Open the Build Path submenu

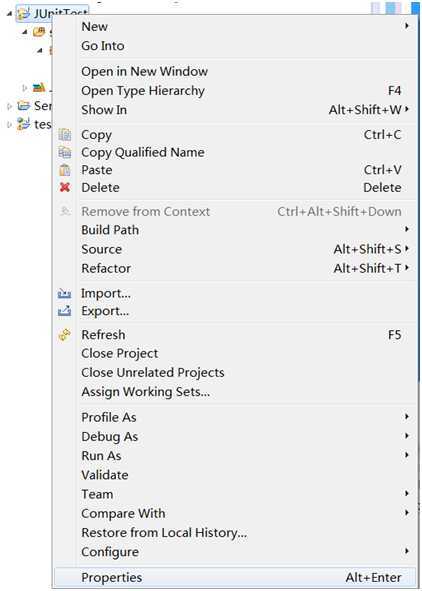tap(235, 230)
